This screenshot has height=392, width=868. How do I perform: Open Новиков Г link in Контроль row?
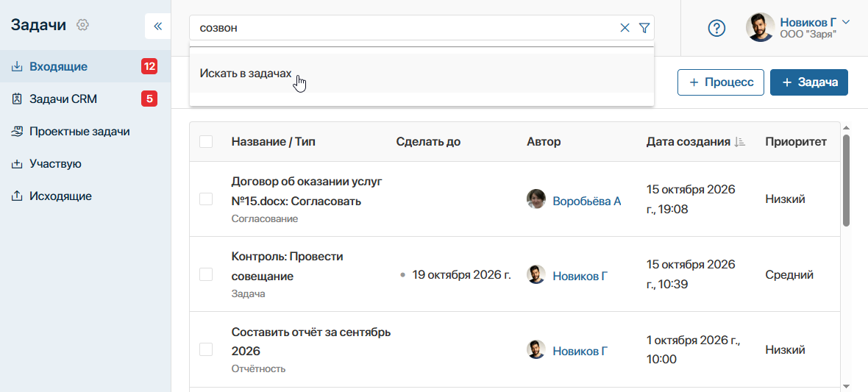tap(580, 275)
